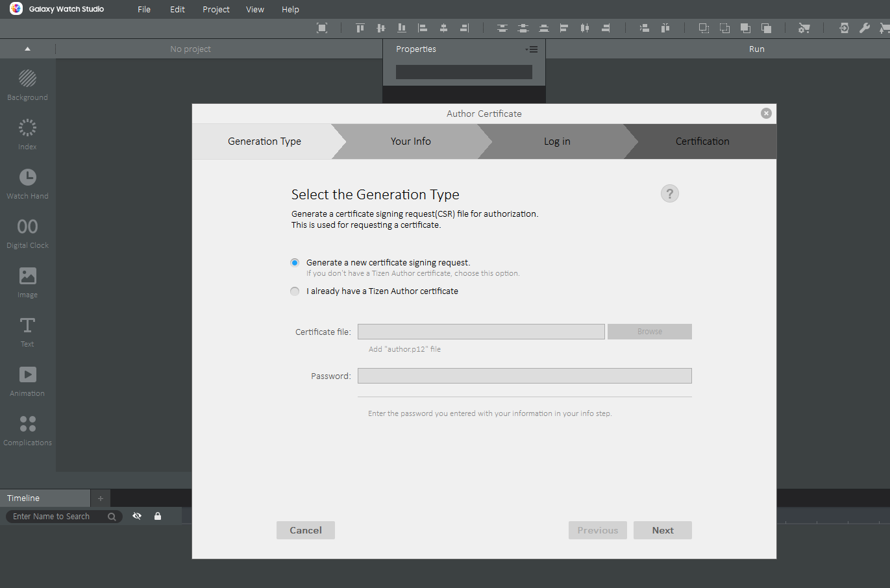
Task: Click the Generation Type step
Action: pos(265,141)
